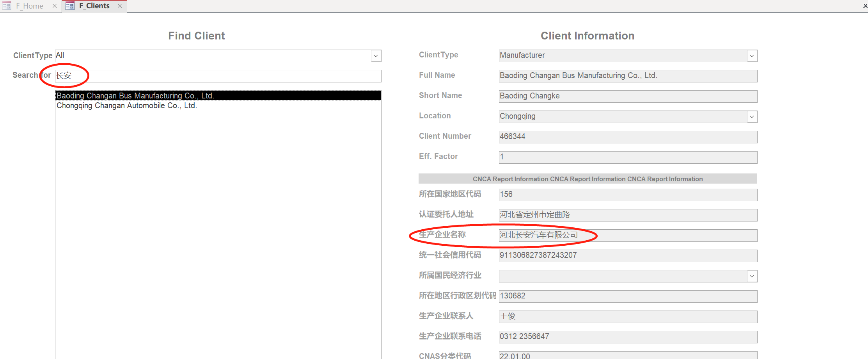
Task: Close the document window at top right
Action: click(x=865, y=6)
